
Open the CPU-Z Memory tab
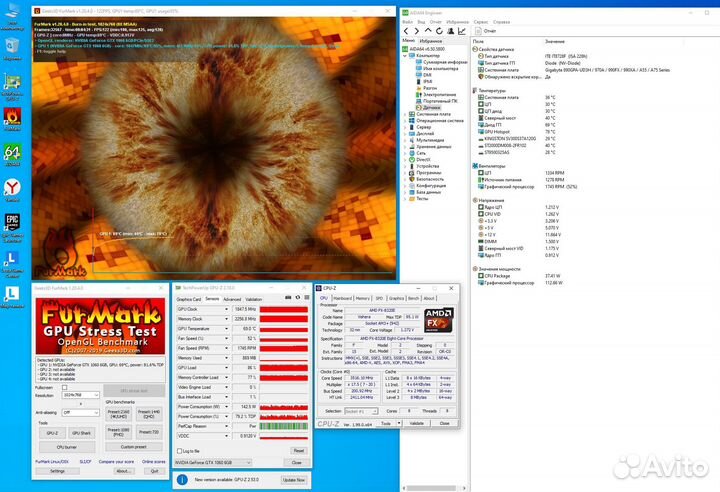point(362,298)
